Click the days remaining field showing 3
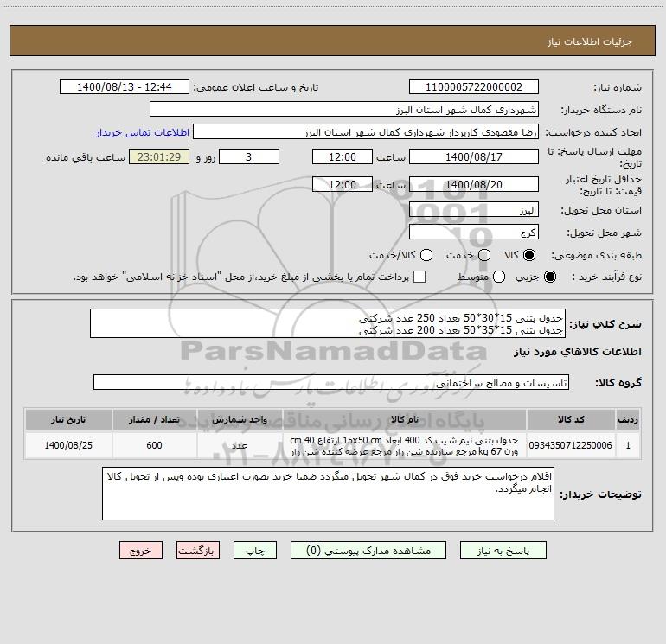Screen dimensions: 666x644 coord(249,156)
